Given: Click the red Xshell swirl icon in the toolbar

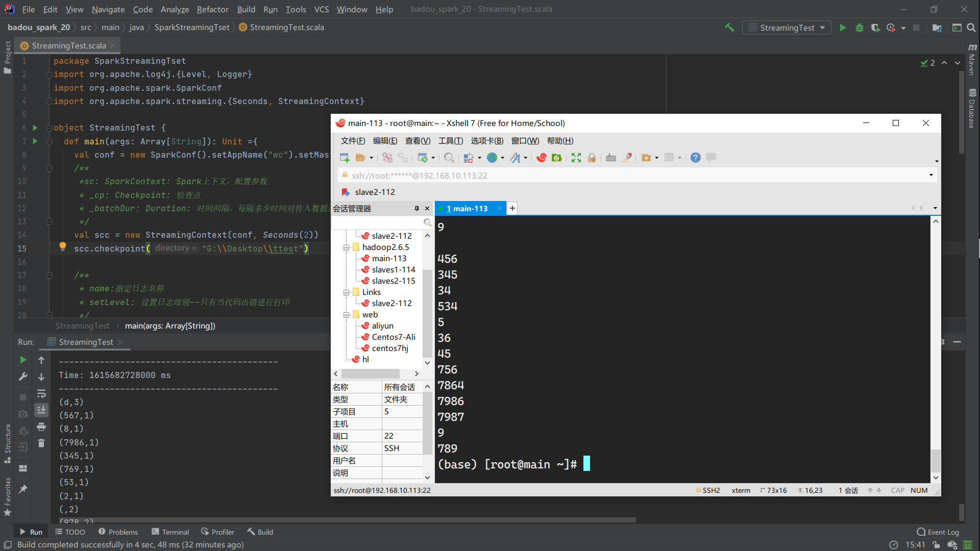Looking at the screenshot, I should click(542, 158).
